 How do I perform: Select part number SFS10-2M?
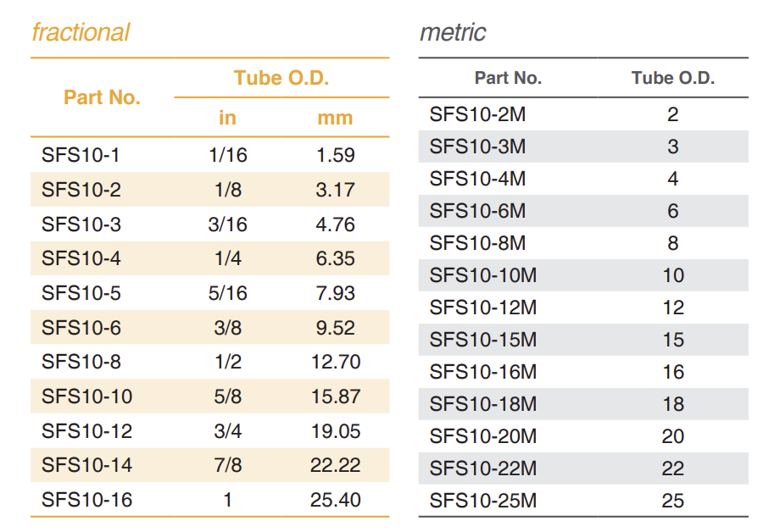coord(477,114)
